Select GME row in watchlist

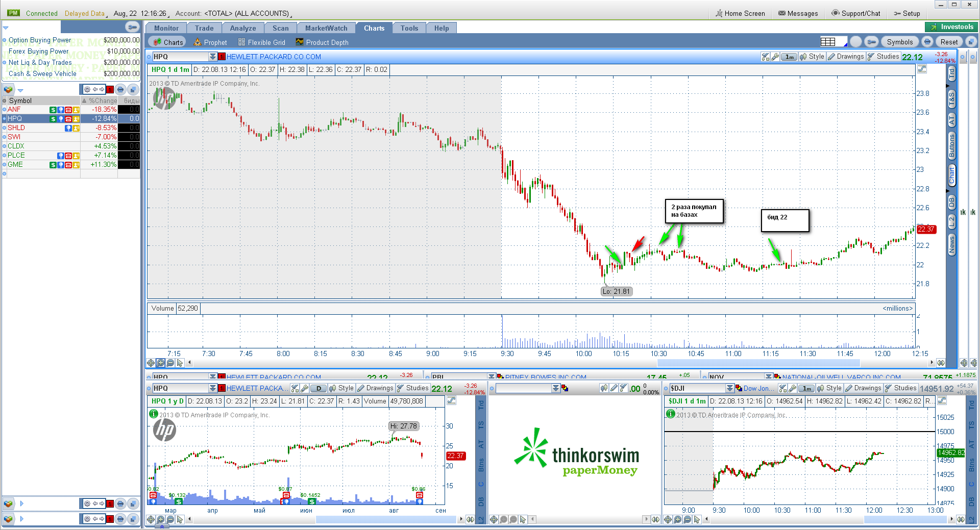pos(70,164)
